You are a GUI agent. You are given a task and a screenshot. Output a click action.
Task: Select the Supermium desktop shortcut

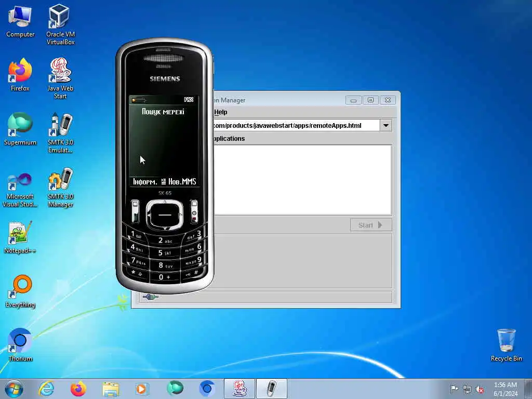20,129
